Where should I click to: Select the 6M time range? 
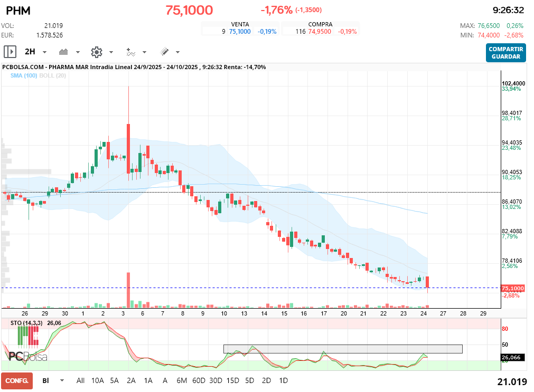click(182, 380)
